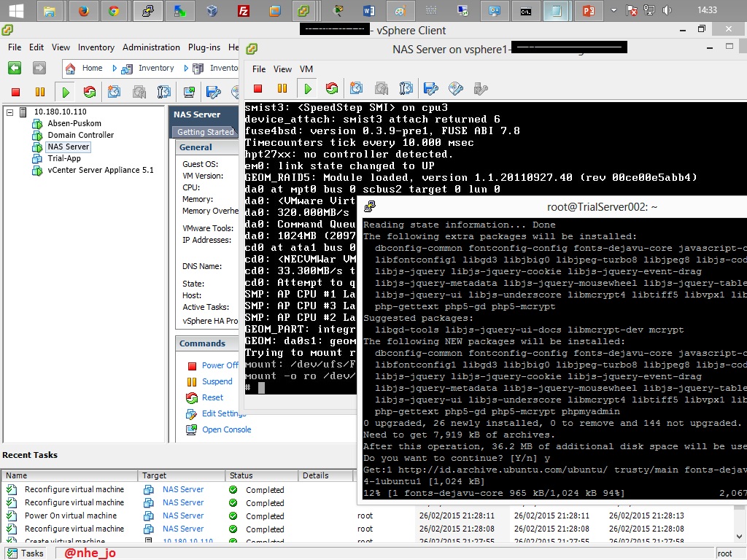Click the floppy connect icon in console toolbar
Screen dimensions: 747x560
430,88
